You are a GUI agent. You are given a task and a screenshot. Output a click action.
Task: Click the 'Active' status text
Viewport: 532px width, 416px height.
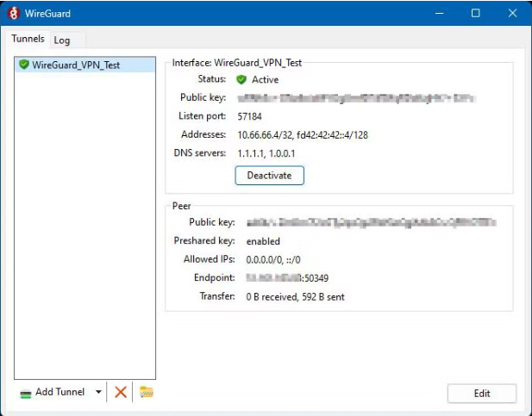click(265, 80)
